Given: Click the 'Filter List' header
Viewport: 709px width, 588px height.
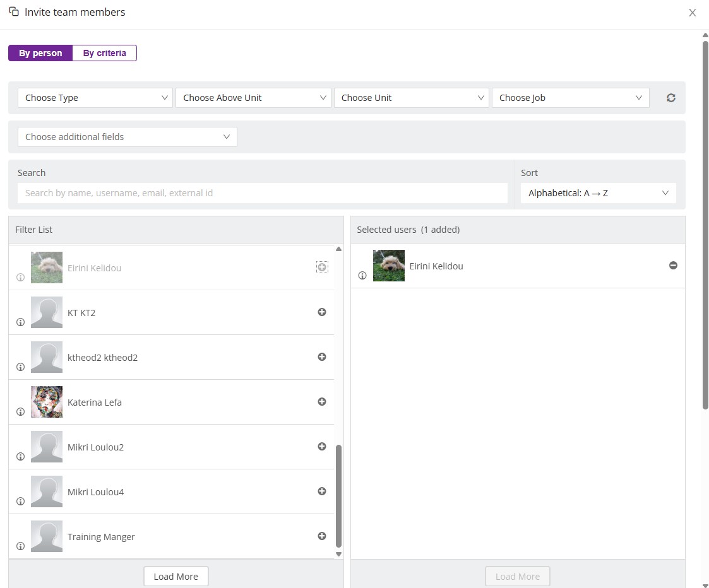Looking at the screenshot, I should [x=34, y=230].
